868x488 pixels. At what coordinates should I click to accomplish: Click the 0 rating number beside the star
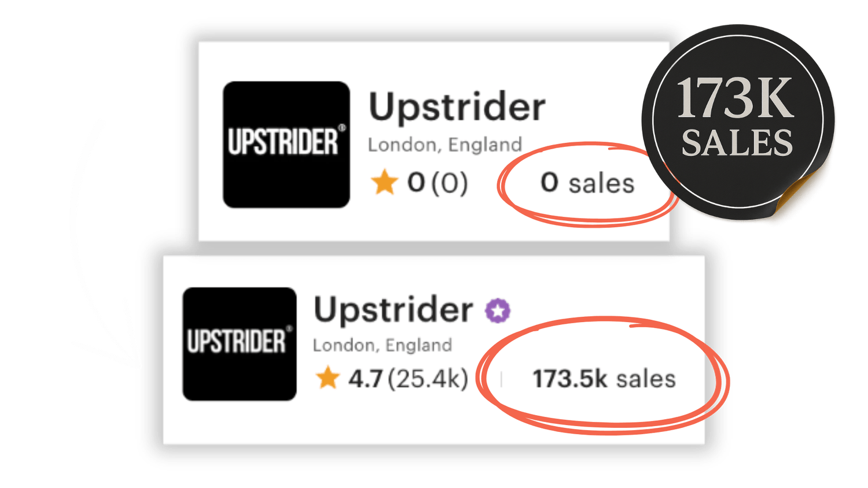[416, 183]
